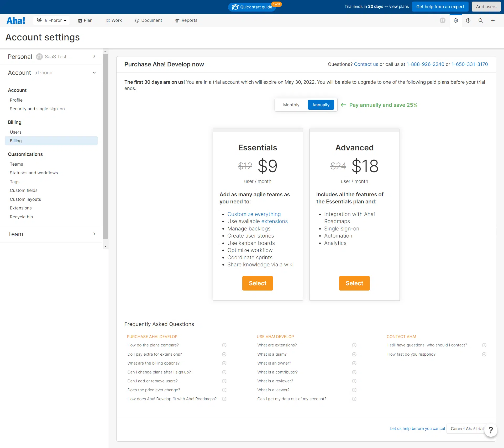504x448 pixels.
Task: Click the Contact us link
Action: tap(366, 64)
